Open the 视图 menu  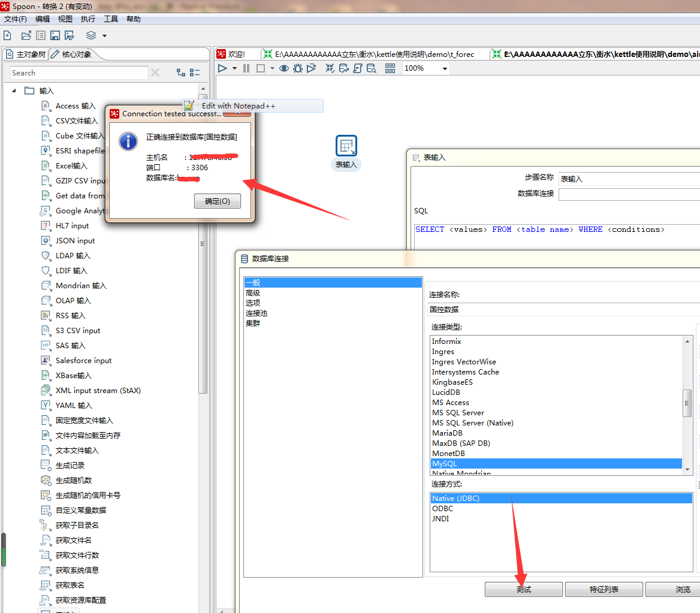[x=65, y=19]
